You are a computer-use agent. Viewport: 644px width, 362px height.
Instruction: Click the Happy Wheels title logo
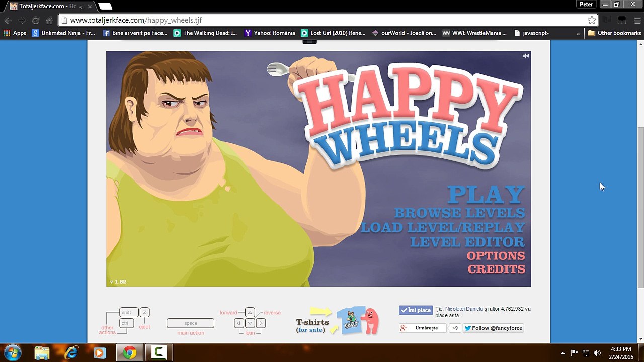tap(408, 116)
